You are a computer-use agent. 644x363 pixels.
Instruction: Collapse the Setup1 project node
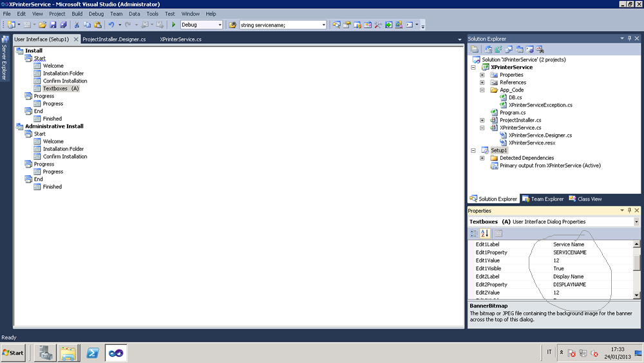click(x=473, y=150)
